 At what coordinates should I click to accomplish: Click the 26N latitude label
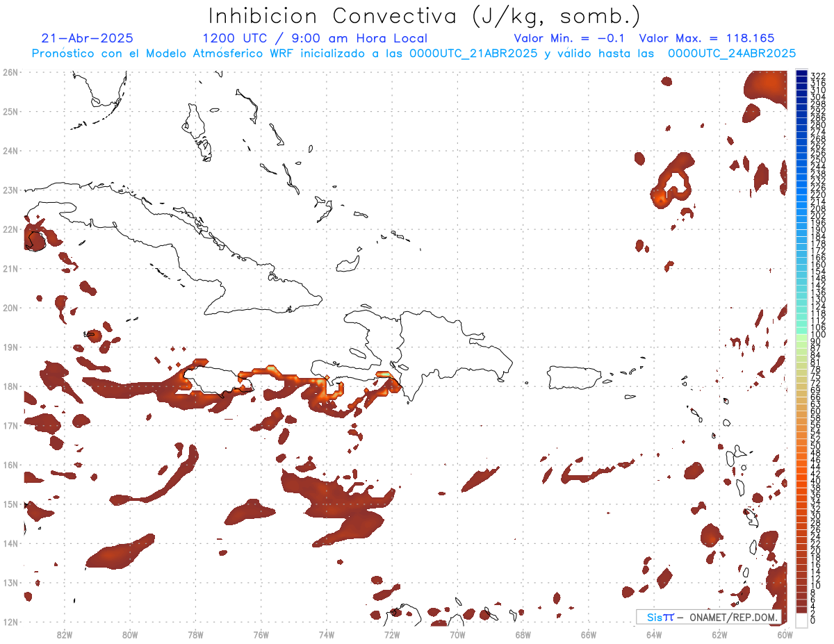tap(10, 72)
